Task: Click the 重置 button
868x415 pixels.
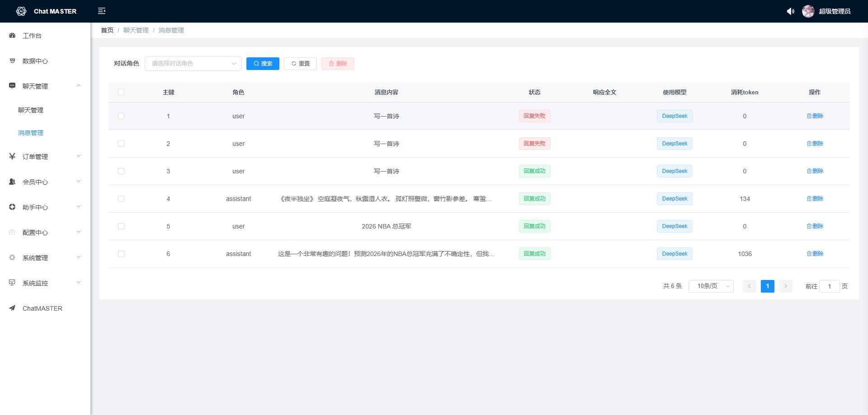Action: click(300, 64)
